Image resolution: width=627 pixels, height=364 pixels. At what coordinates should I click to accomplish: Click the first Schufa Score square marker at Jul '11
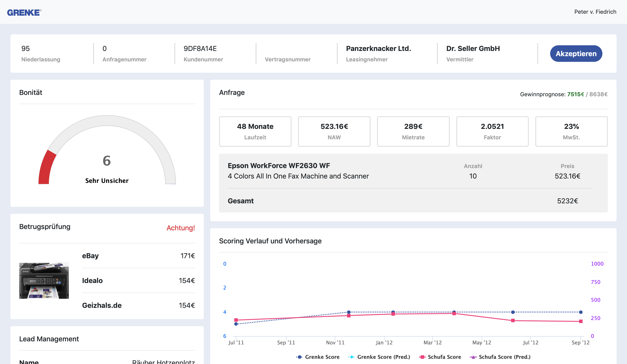(236, 320)
